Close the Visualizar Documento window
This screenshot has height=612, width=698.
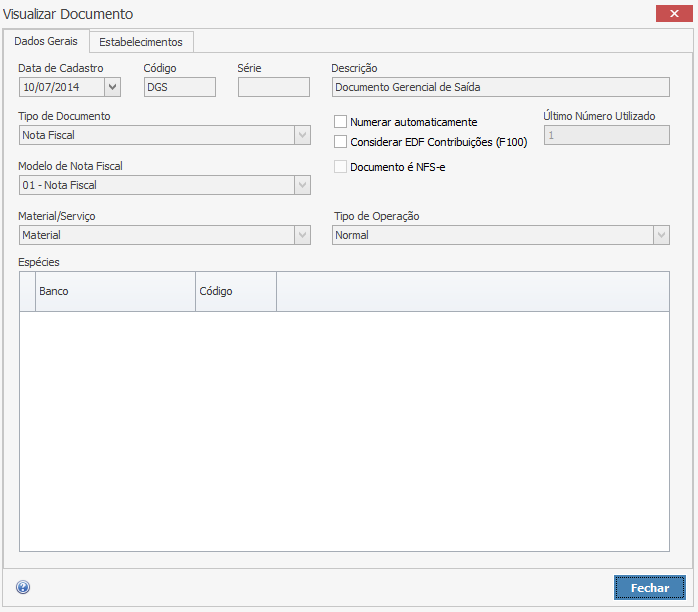coord(669,13)
